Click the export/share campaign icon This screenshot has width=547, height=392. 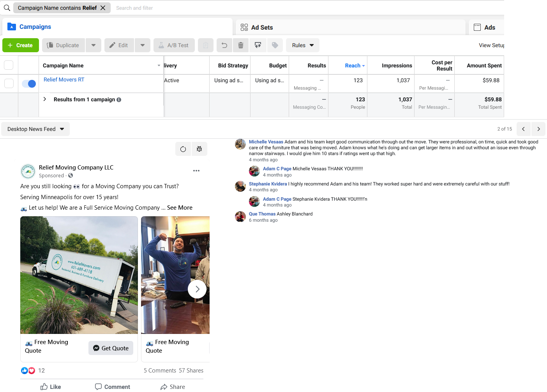(258, 45)
